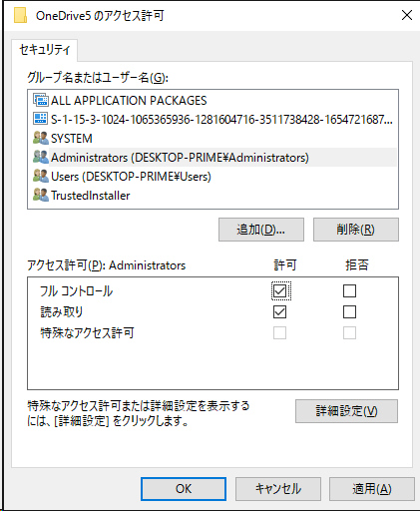Click the TrustedInstaller account icon
Image resolution: width=420 pixels, height=511 pixels.
point(41,195)
